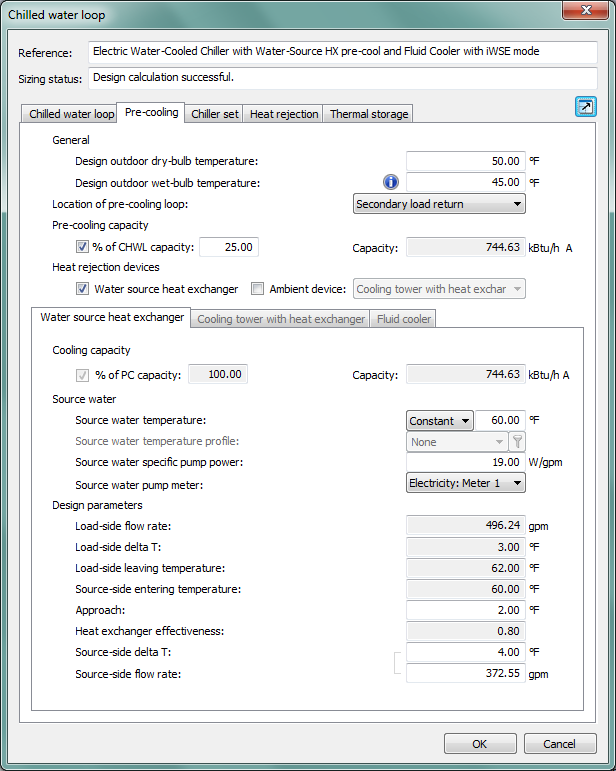Screen dimensions: 616x771
Task: Click the Cancel button
Action: tap(552, 744)
